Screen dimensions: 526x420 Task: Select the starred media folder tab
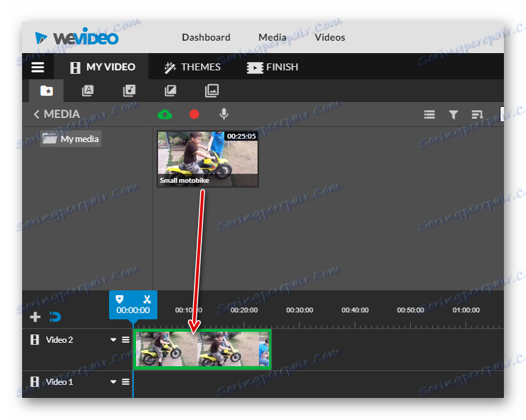point(46,90)
